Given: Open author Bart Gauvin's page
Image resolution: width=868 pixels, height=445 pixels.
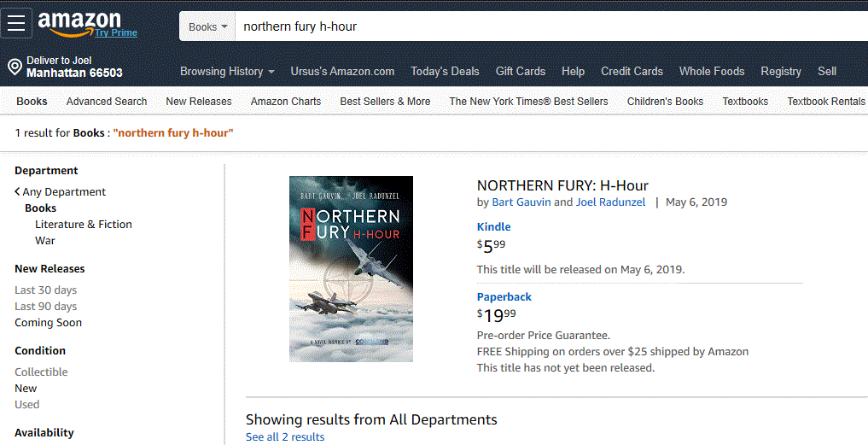Looking at the screenshot, I should pos(521,202).
